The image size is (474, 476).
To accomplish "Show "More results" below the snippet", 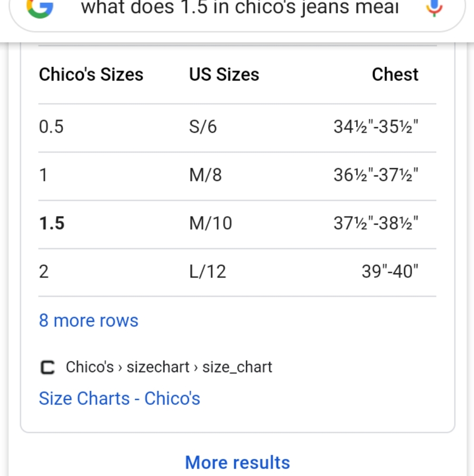I will point(237,462).
